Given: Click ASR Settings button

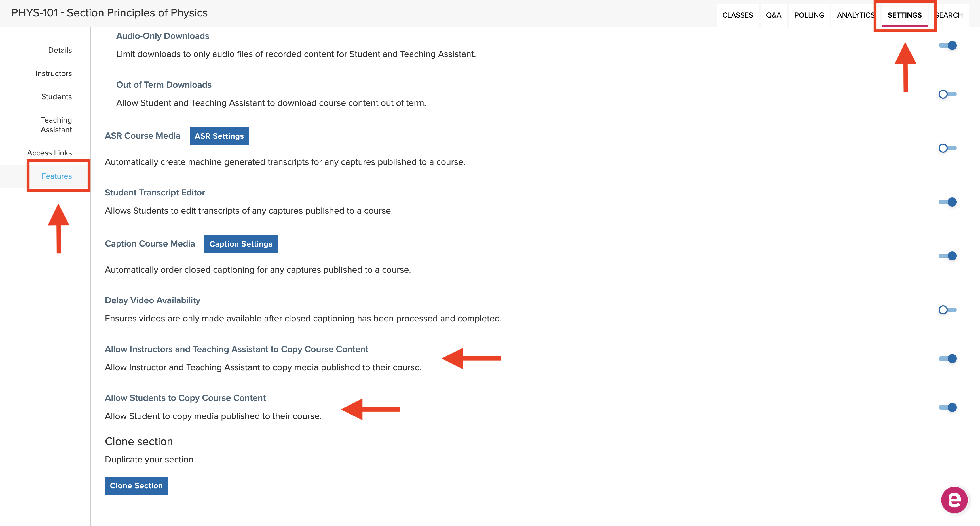Looking at the screenshot, I should click(x=219, y=136).
